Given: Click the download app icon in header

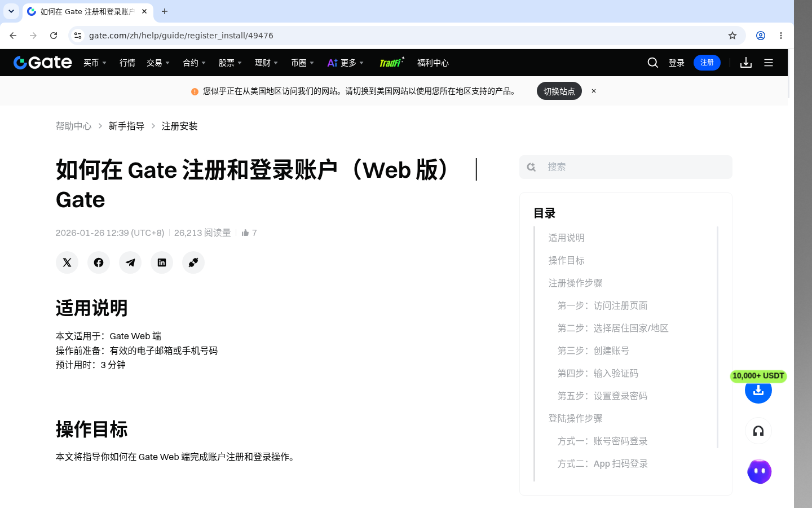Looking at the screenshot, I should 746,63.
